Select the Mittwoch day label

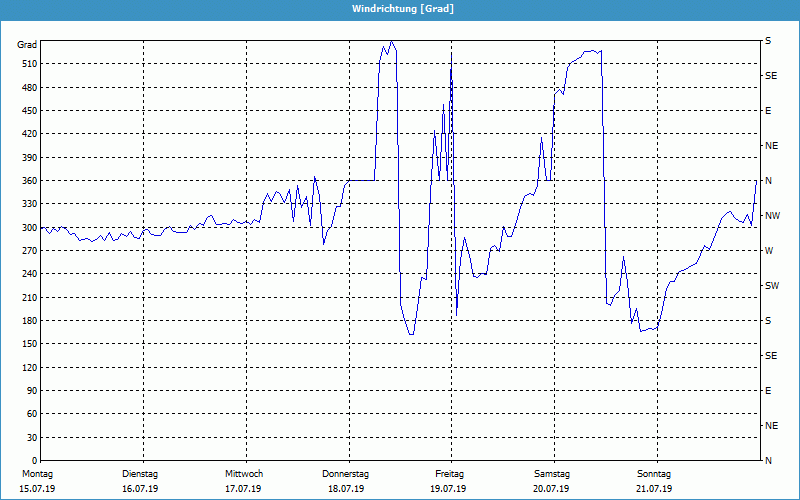coord(243,474)
